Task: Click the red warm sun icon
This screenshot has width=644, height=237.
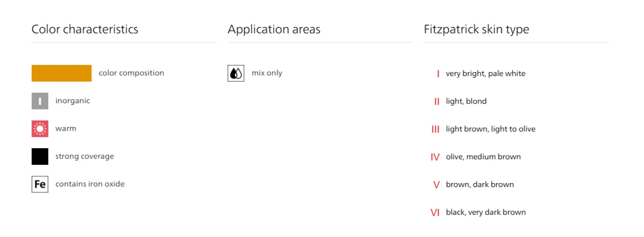Action: (40, 129)
